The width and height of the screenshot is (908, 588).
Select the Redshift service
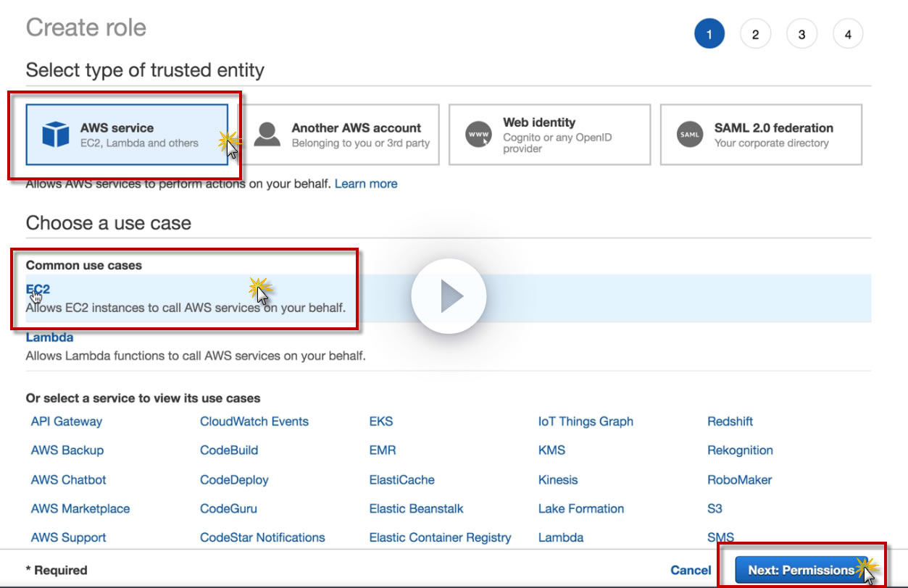click(x=730, y=421)
